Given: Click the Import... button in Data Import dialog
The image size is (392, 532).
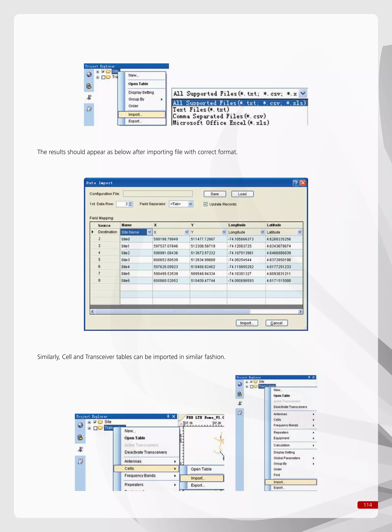Looking at the screenshot, I should pyautogui.click(x=247, y=323).
